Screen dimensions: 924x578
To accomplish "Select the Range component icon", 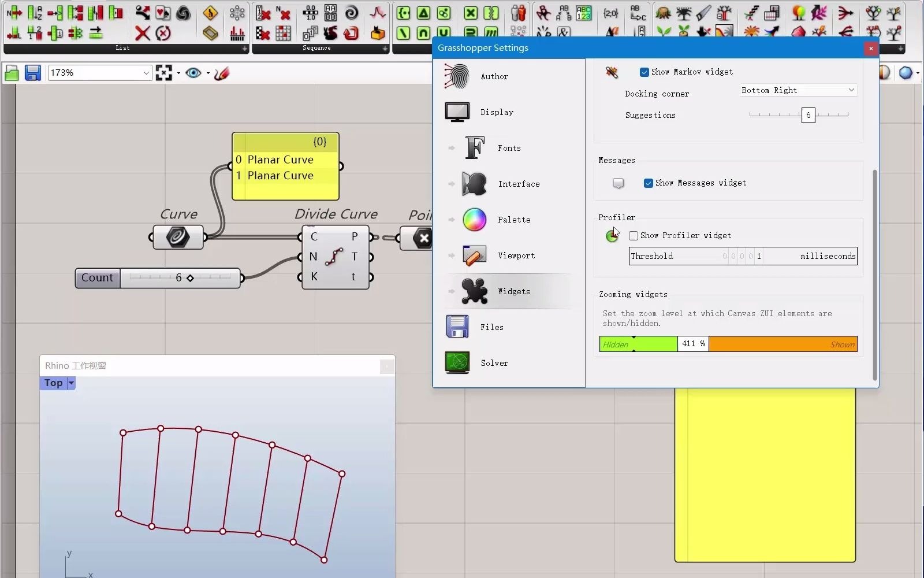I will (310, 13).
